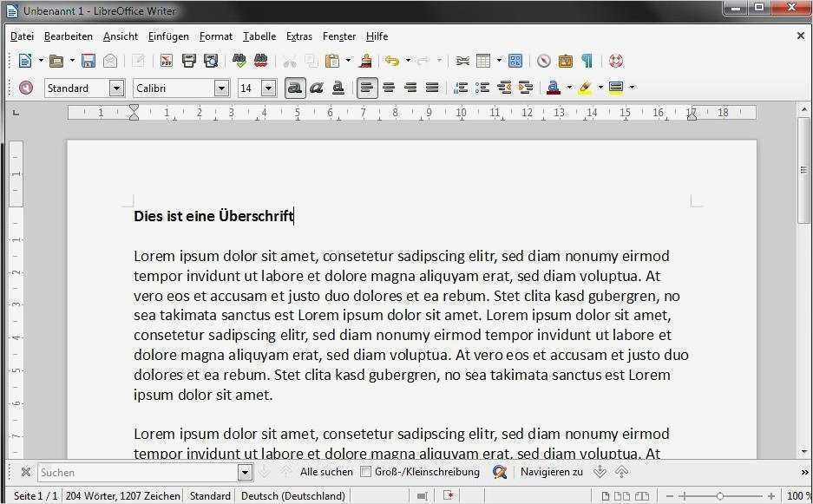Viewport: 813px width, 504px height.
Task: Open the table grid dropdown arrow
Action: click(499, 61)
